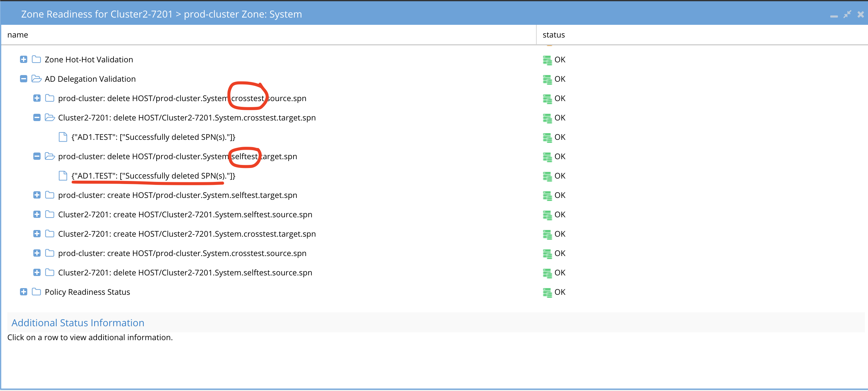868x391 pixels.
Task: Click the green OK status icon for Policy Readiness Status
Action: point(548,292)
